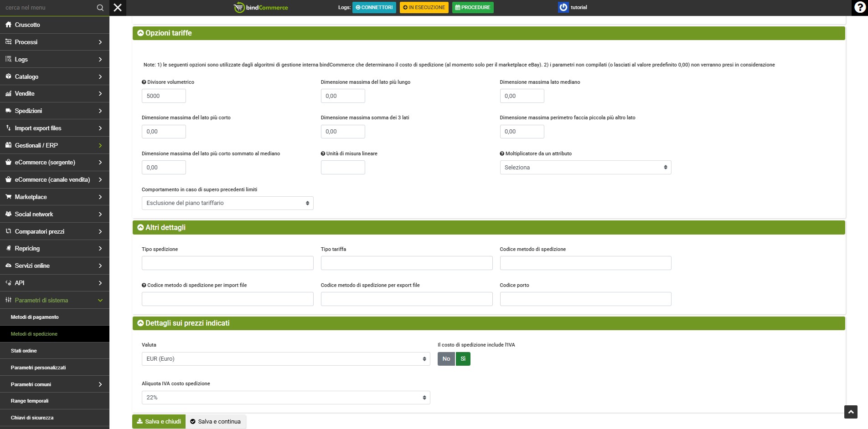
Task: Click the Moltiplicatore da un attributo help icon
Action: click(x=502, y=154)
